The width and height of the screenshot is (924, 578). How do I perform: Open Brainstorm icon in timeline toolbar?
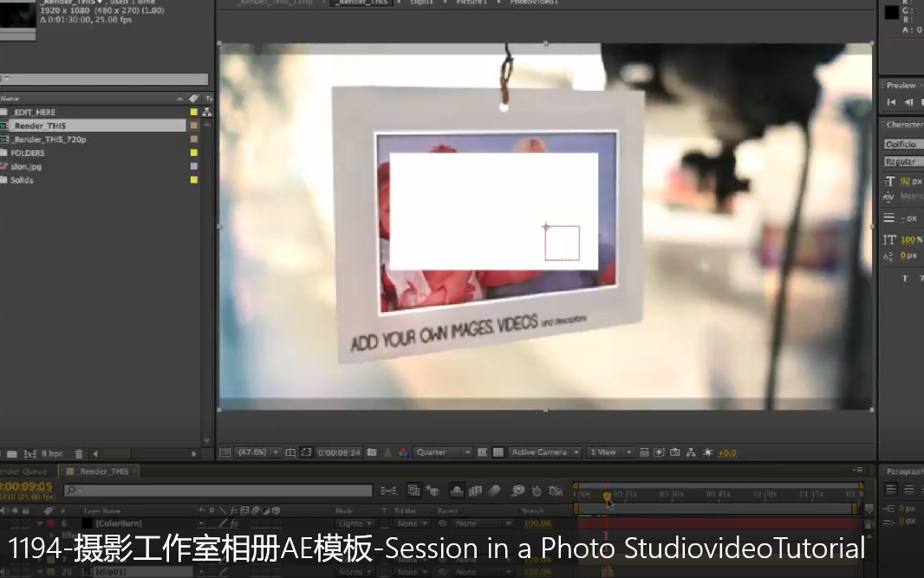518,490
